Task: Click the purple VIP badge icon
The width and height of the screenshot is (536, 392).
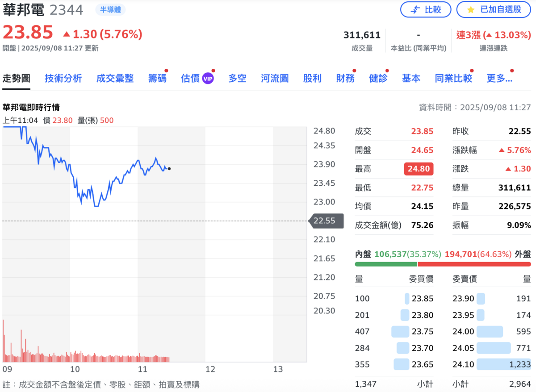Action: coord(208,79)
